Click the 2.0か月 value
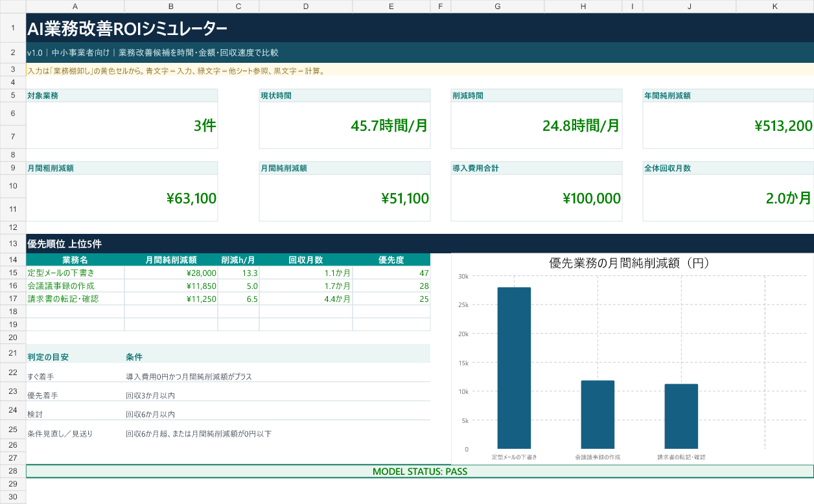Image resolution: width=814 pixels, height=504 pixels. [728, 198]
